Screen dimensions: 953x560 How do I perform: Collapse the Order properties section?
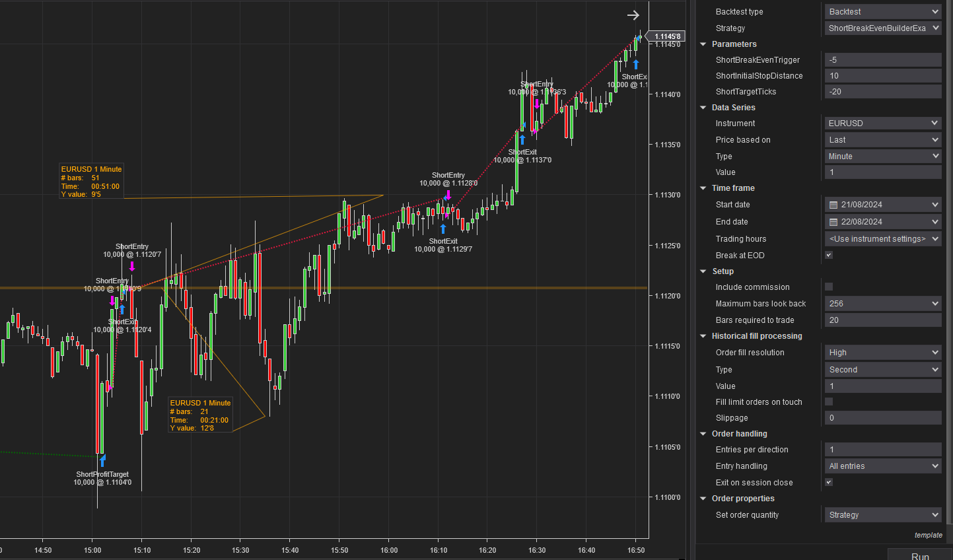pyautogui.click(x=703, y=499)
